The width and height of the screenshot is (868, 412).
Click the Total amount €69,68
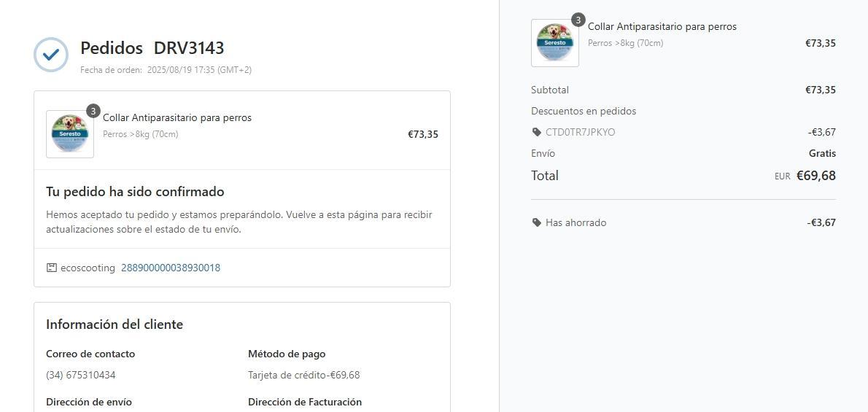pos(815,176)
